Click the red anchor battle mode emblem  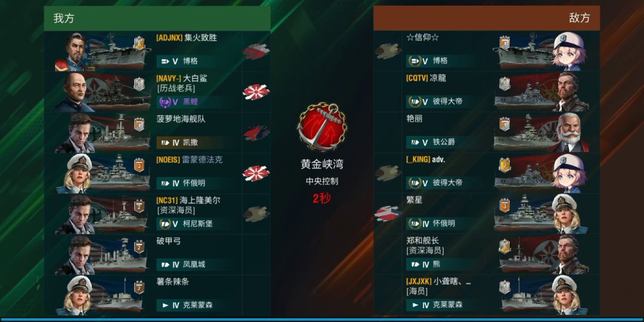[322, 126]
